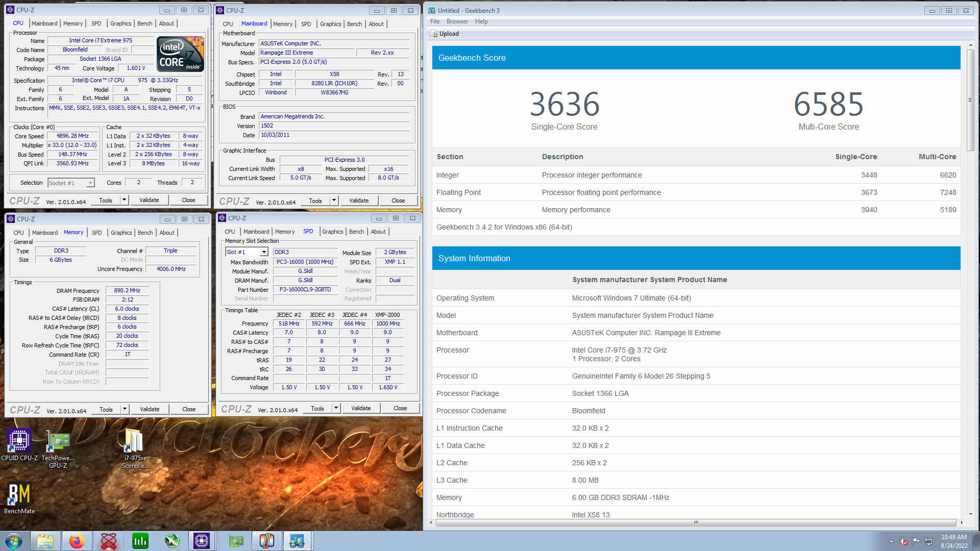Select About tab in CPU-Z Memory window
Screen dimensions: 980x551
tap(167, 233)
